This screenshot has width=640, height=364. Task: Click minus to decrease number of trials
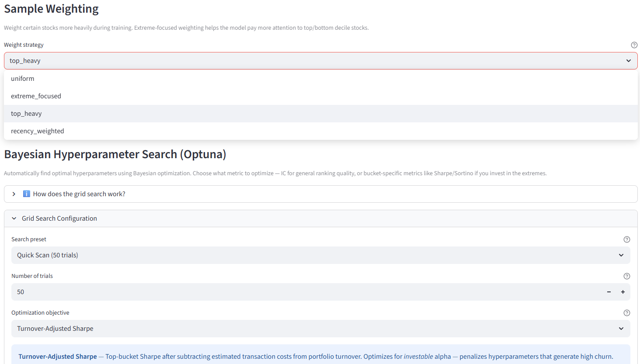tap(609, 292)
